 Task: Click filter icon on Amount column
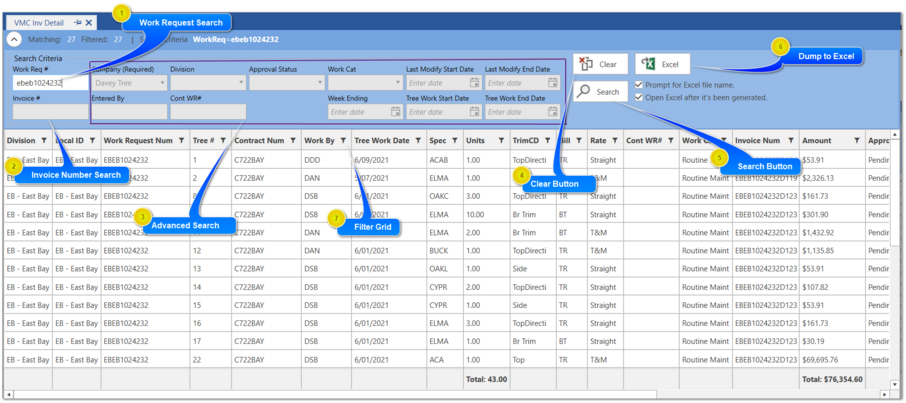(856, 141)
